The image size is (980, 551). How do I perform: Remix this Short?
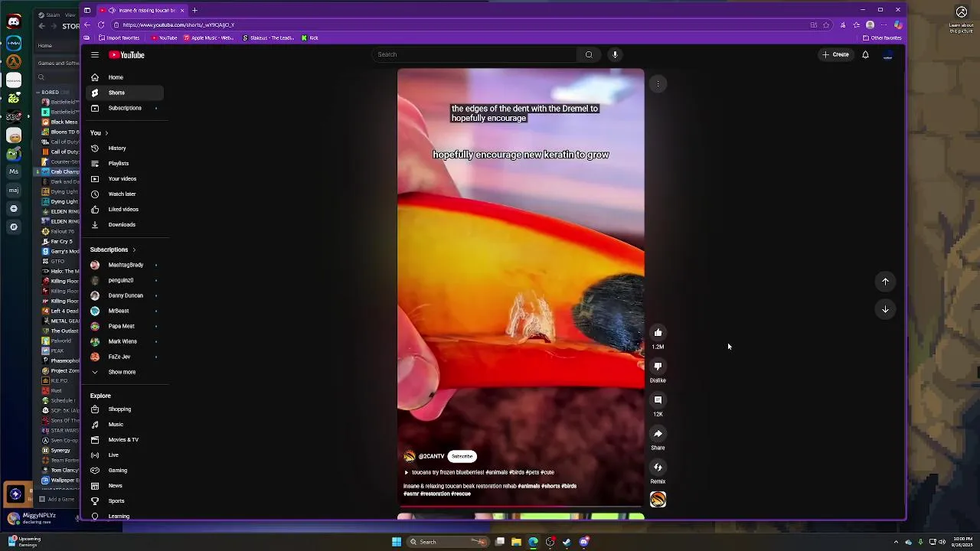[658, 467]
